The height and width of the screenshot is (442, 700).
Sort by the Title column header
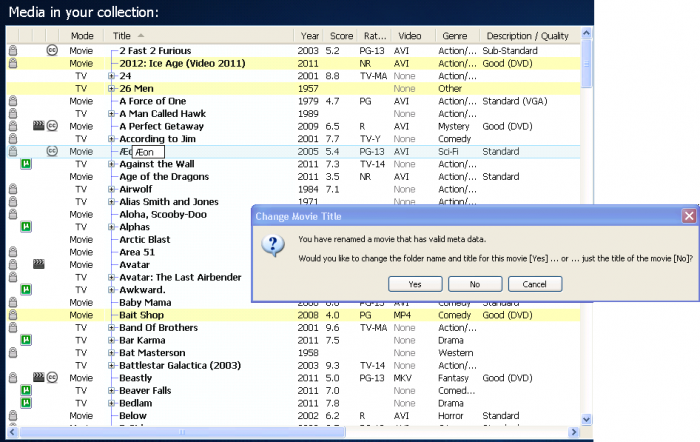(x=199, y=36)
